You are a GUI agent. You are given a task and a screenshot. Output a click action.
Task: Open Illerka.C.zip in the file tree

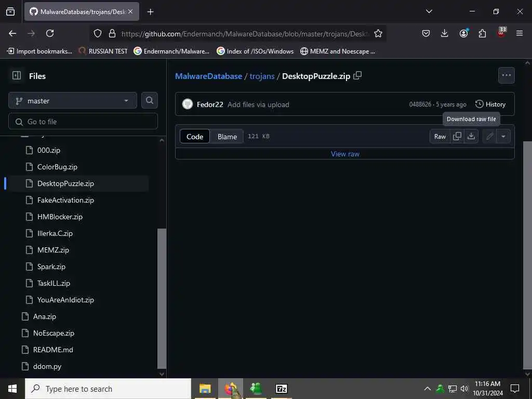pos(55,233)
